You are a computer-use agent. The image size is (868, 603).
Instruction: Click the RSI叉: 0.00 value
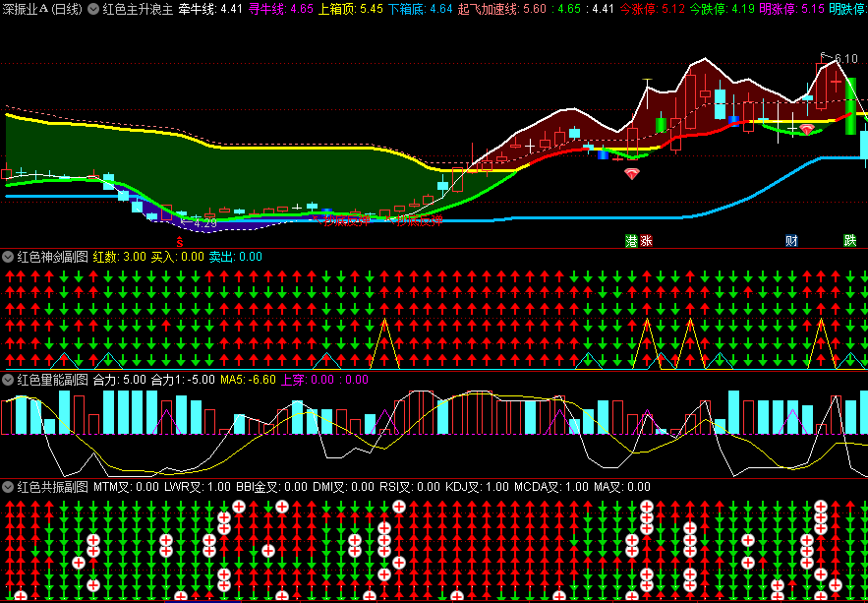coord(410,487)
